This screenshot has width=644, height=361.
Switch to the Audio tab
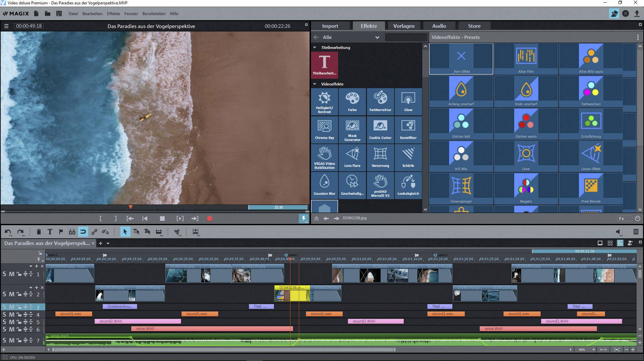439,25
